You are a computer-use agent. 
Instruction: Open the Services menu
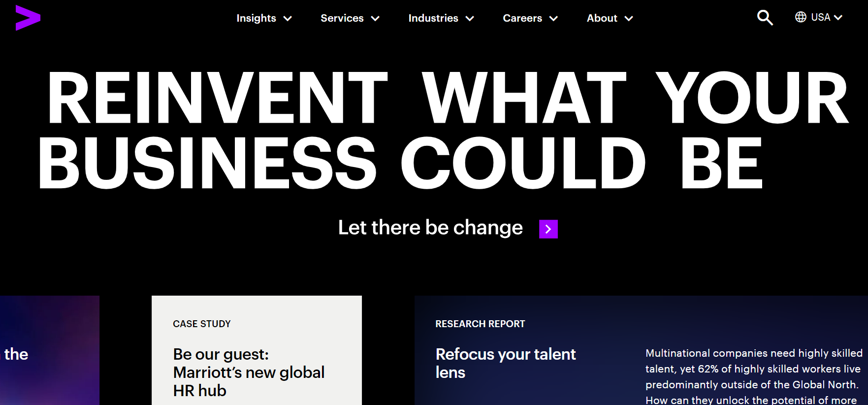pos(342,18)
